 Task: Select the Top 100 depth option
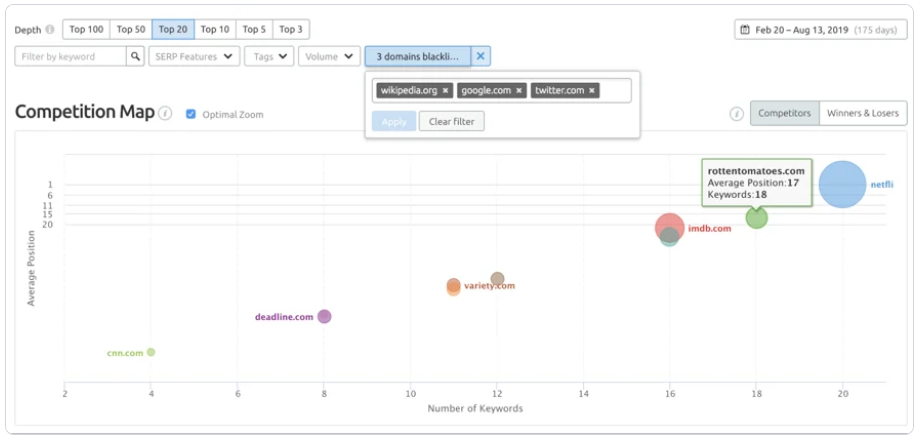(x=87, y=30)
